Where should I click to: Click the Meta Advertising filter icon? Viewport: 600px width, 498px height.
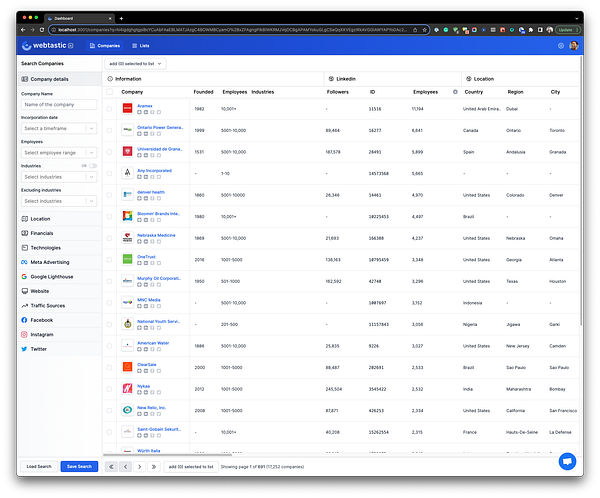coord(24,262)
